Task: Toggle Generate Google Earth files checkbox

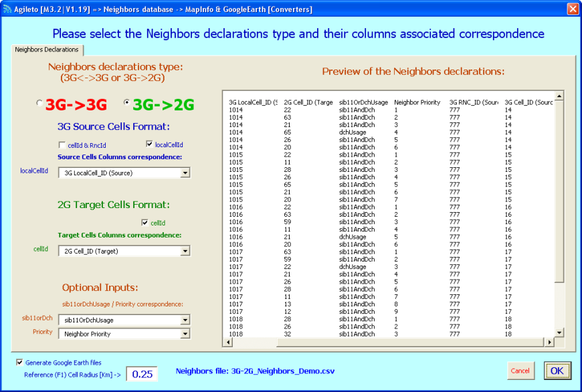Action: 19,363
